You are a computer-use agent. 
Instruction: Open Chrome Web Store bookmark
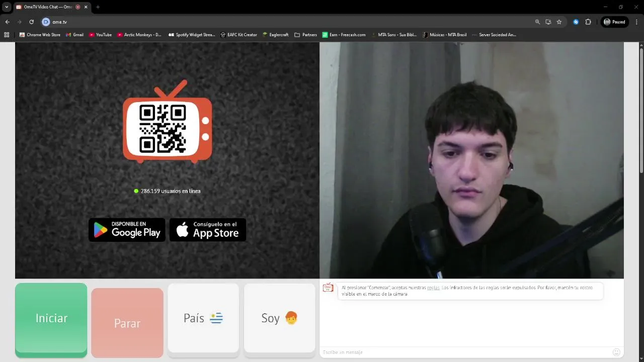40,35
